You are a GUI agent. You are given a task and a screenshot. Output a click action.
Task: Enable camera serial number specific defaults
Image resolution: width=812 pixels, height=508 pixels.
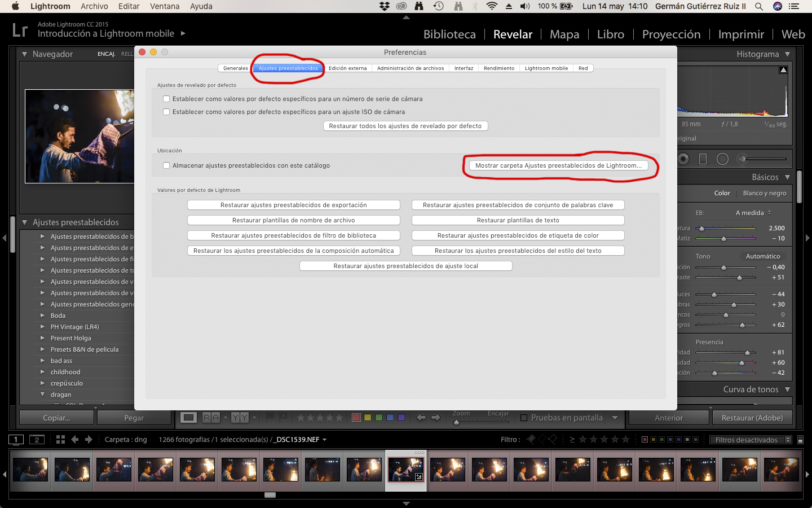(166, 99)
